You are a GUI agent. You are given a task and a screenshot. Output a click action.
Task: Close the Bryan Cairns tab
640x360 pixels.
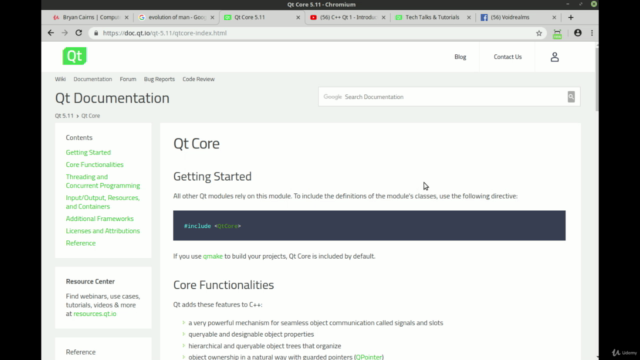(x=127, y=18)
